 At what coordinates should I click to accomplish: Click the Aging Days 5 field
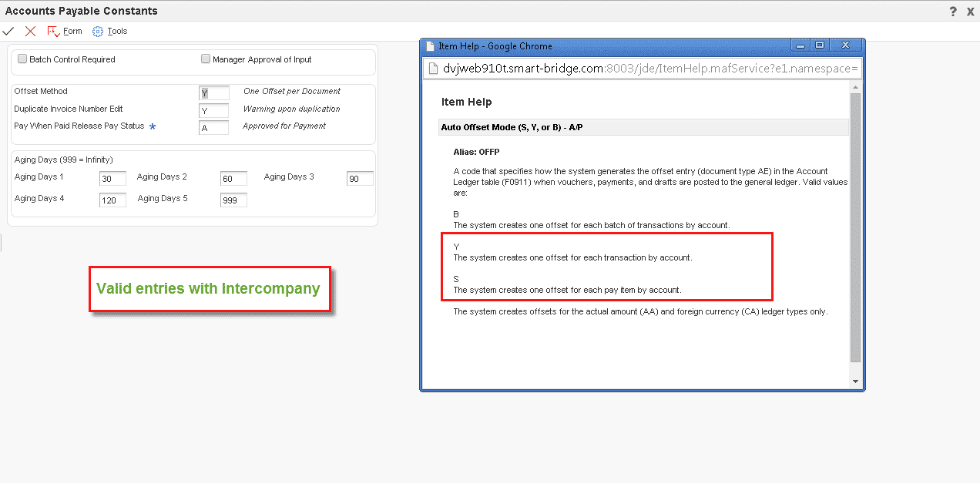[x=233, y=200]
